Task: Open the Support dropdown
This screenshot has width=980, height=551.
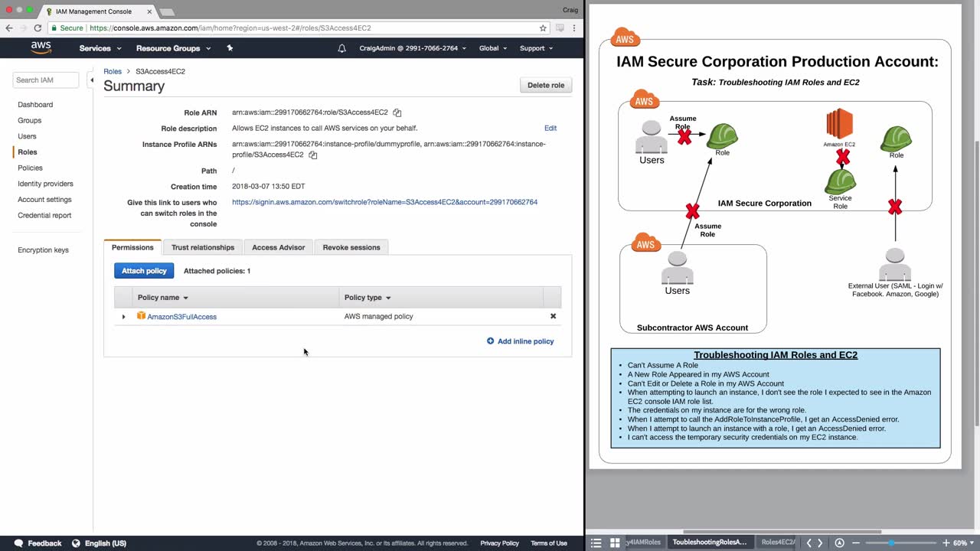Action: (x=536, y=48)
